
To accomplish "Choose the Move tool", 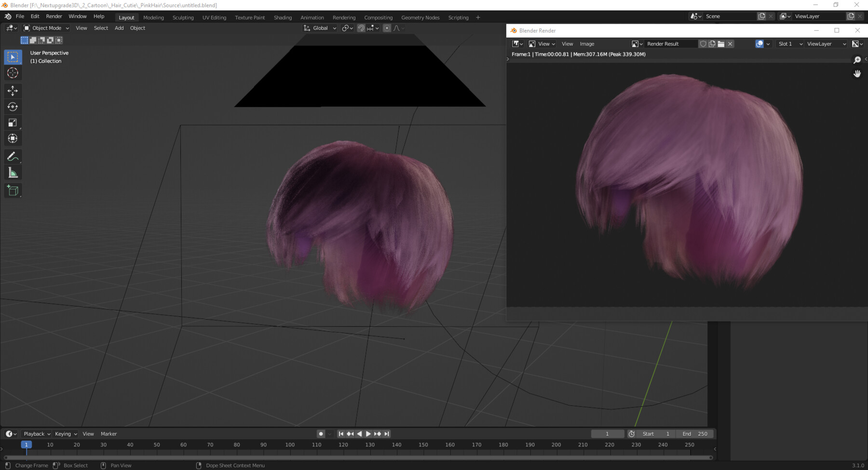I will click(x=13, y=91).
